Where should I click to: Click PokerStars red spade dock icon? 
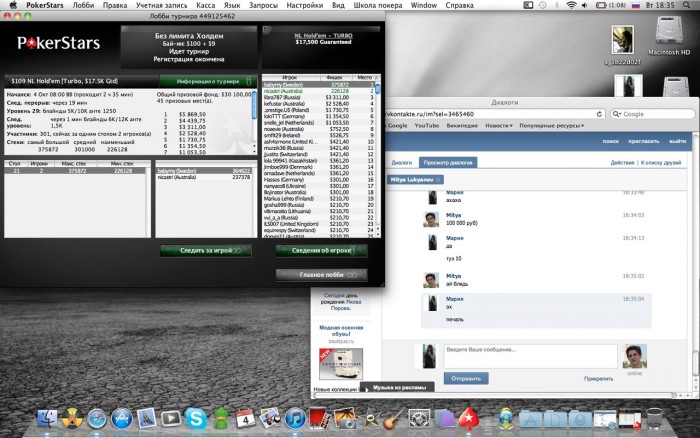(469, 418)
